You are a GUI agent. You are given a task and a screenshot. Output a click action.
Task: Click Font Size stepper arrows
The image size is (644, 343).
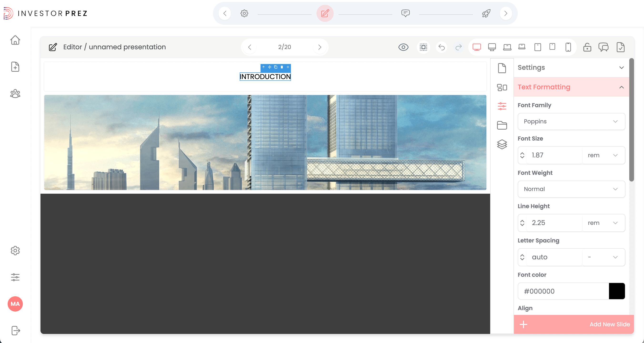[x=522, y=155]
